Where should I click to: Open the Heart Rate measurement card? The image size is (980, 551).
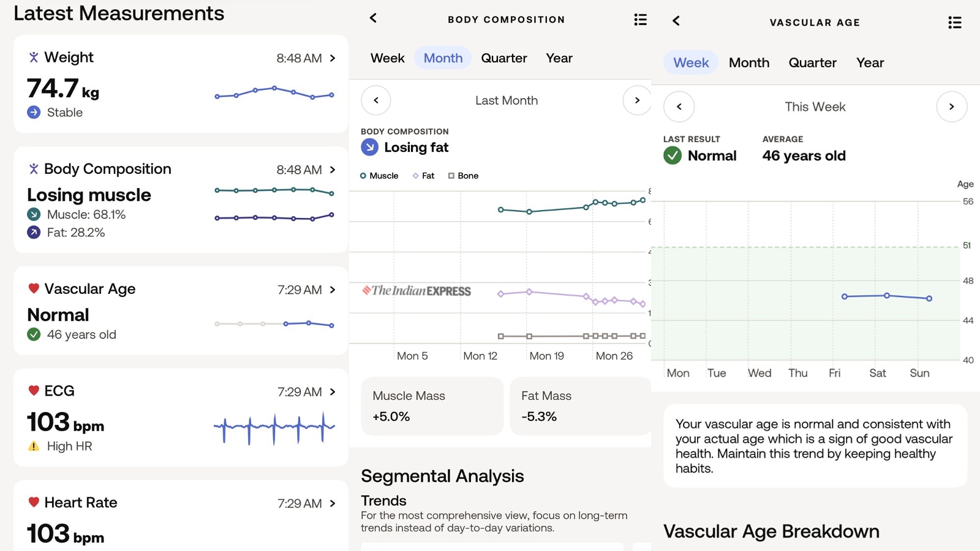(181, 517)
